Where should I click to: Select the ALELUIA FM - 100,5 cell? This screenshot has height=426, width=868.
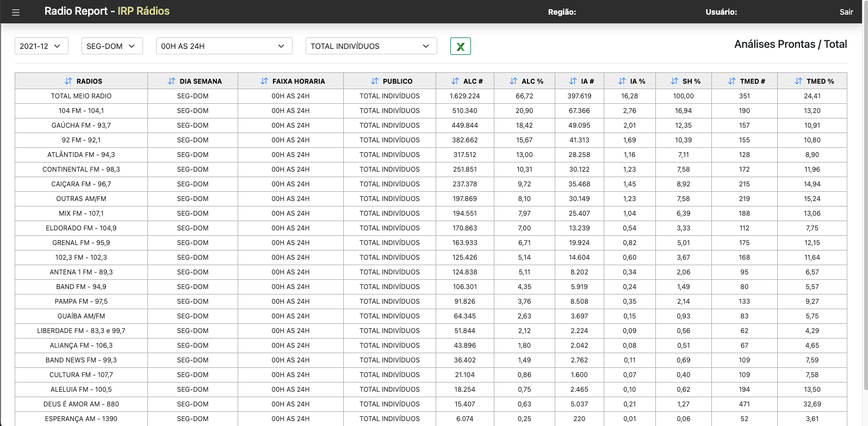[81, 390]
